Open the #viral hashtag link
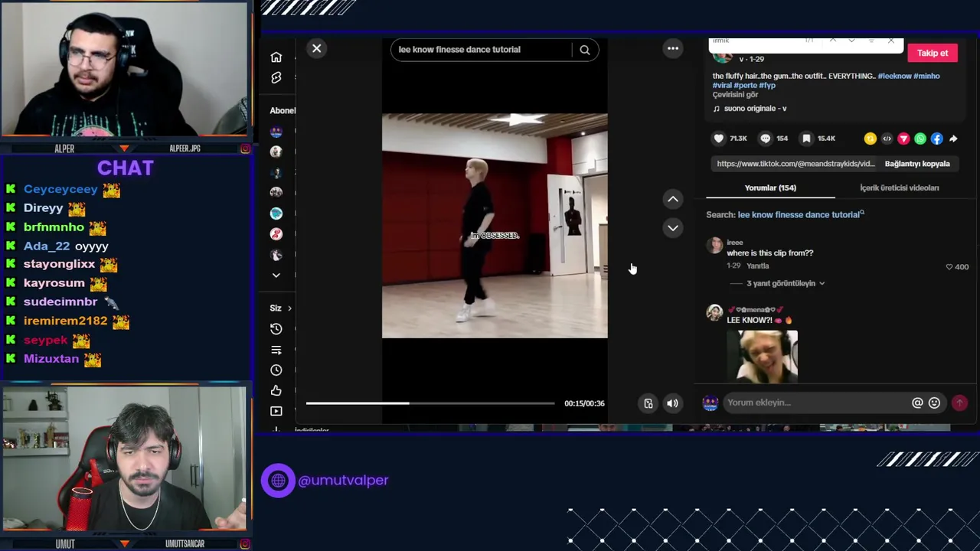This screenshot has width=980, height=551. pos(721,86)
